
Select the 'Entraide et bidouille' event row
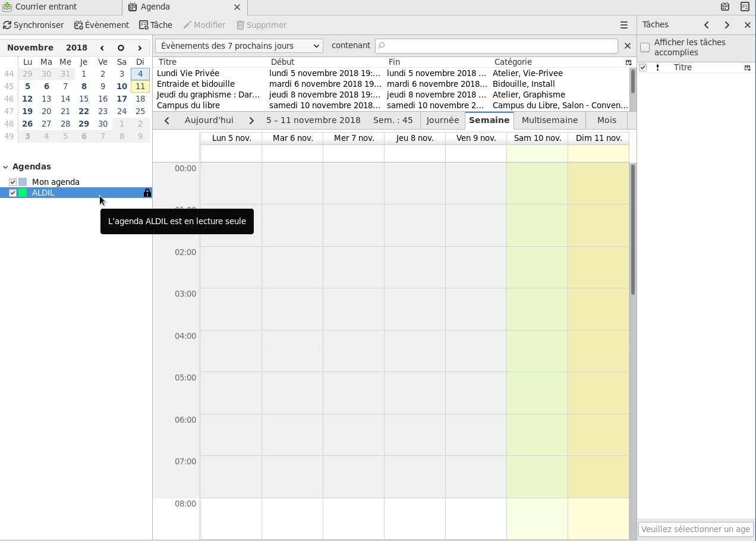pyautogui.click(x=392, y=84)
